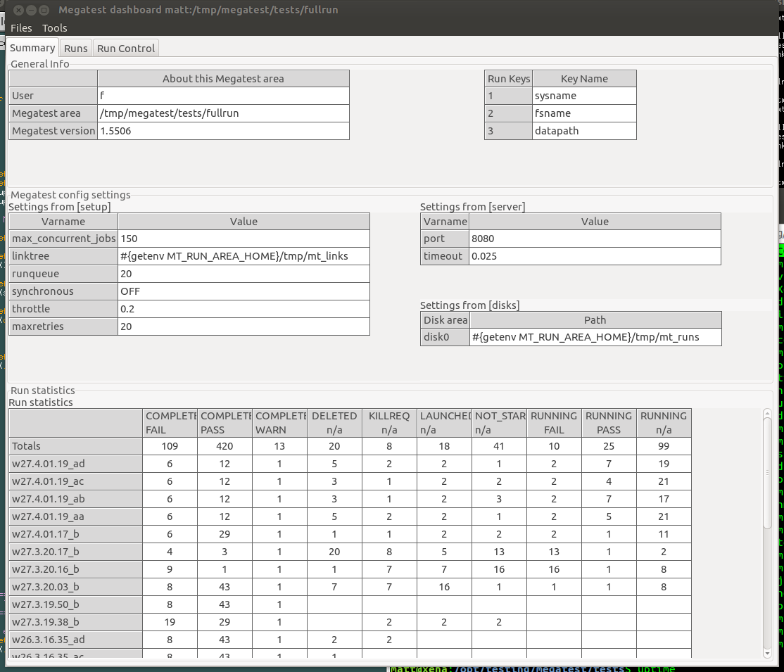Click the Run statistics vertical scrollbar thumb

click(768, 472)
